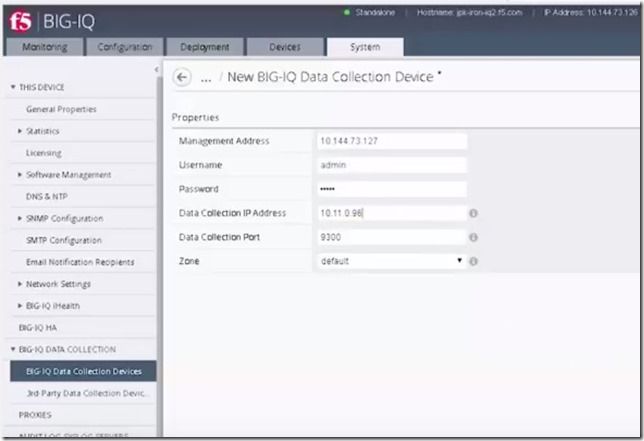
Task: Click the sidebar vertical scrollbar
Action: point(159,255)
